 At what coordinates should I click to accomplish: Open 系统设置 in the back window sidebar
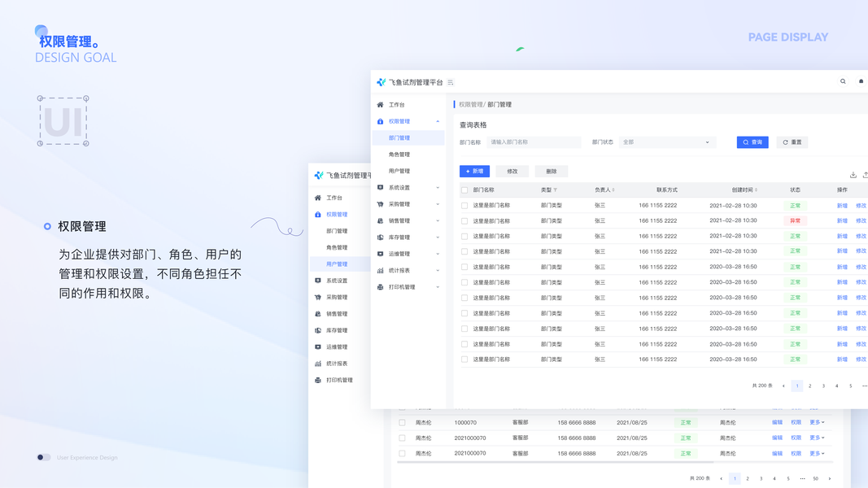pyautogui.click(x=337, y=281)
